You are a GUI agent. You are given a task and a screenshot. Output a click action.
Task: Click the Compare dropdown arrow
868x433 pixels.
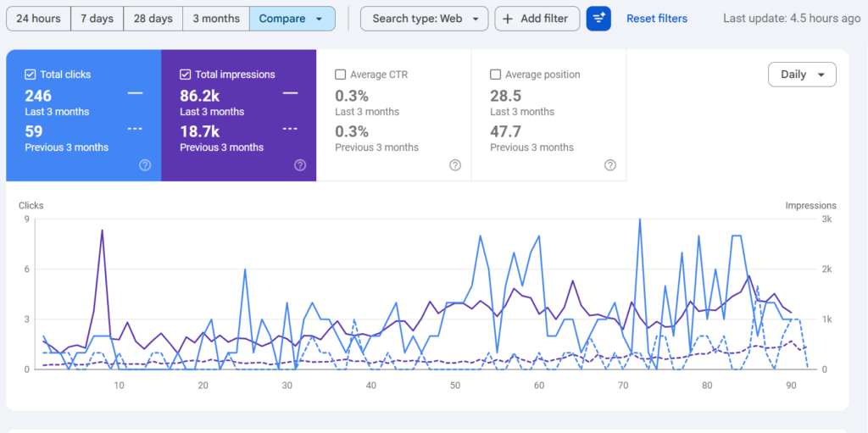click(319, 19)
